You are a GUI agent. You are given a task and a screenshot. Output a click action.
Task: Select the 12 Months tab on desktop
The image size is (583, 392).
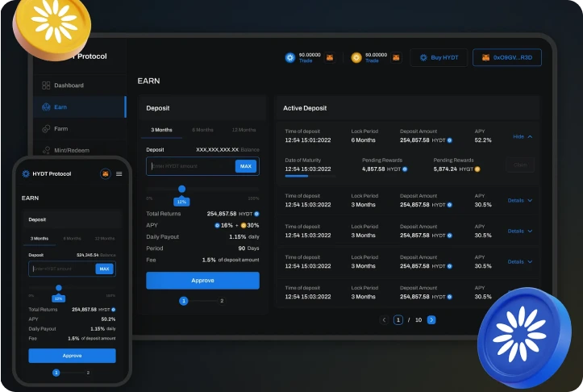(244, 130)
